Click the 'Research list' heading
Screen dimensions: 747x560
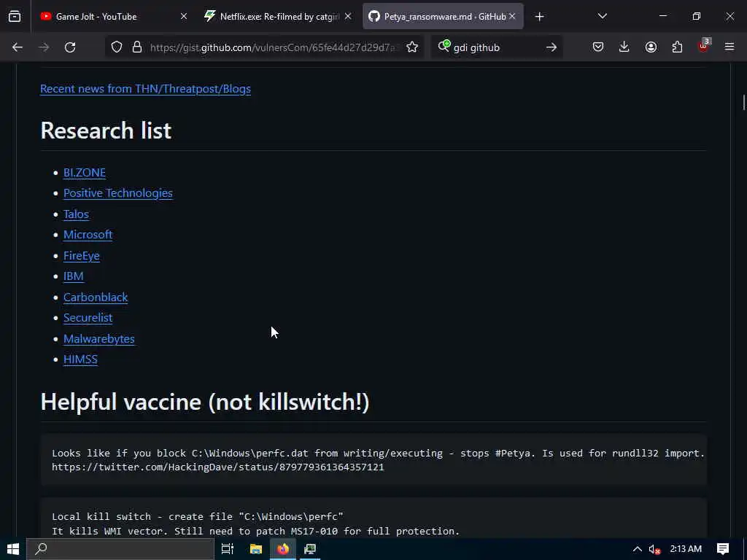click(106, 131)
